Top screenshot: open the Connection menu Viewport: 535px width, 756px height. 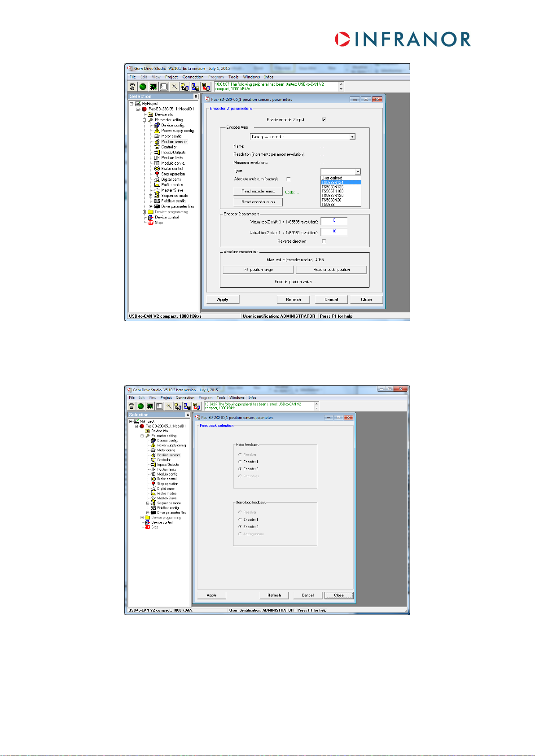193,77
